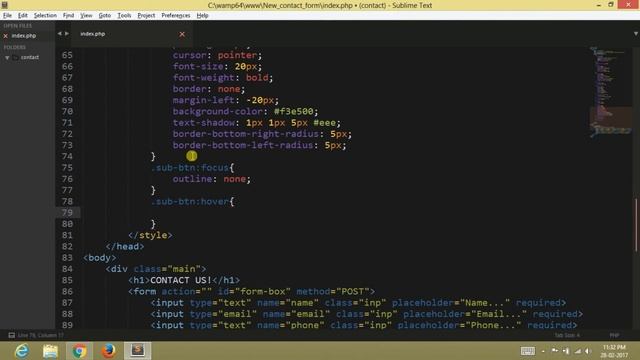This screenshot has width=640, height=360.
Task: Open Firefox from the taskbar
Action: pos(109,351)
